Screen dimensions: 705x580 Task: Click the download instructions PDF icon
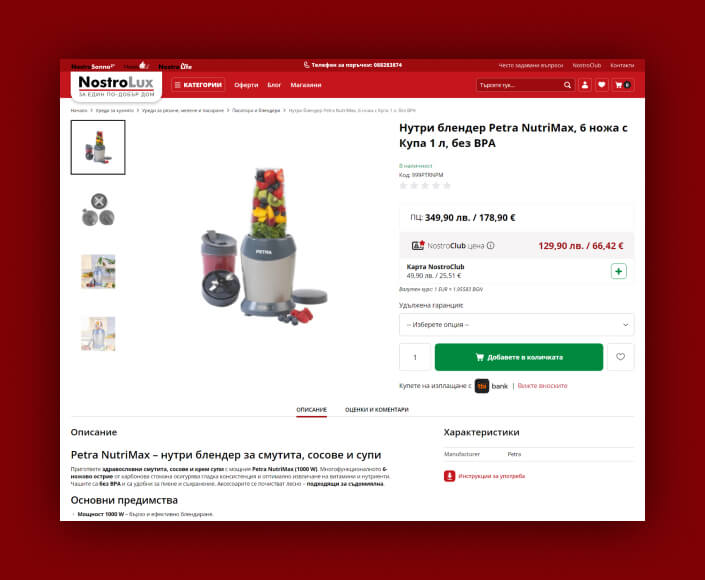450,476
